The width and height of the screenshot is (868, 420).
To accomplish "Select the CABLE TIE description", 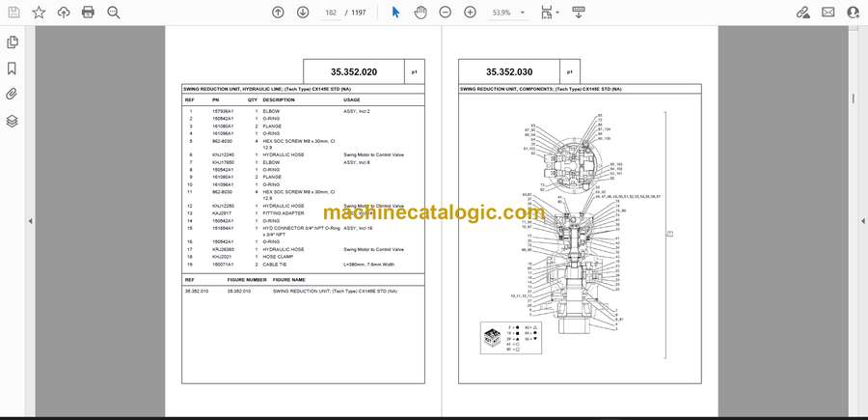I will point(274,265).
